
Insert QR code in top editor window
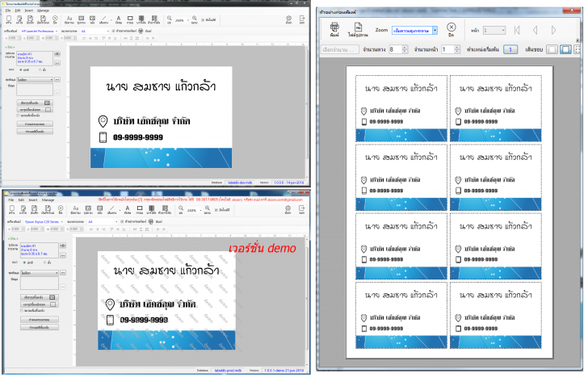(x=154, y=19)
